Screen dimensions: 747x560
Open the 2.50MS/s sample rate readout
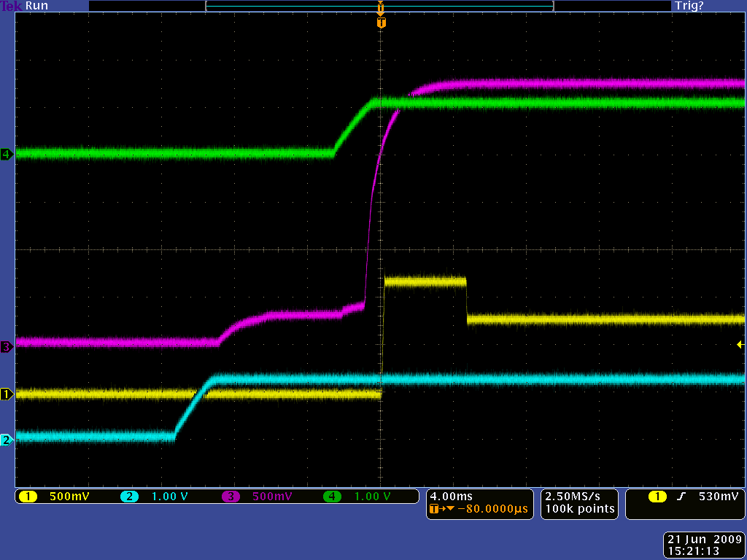[x=578, y=497]
